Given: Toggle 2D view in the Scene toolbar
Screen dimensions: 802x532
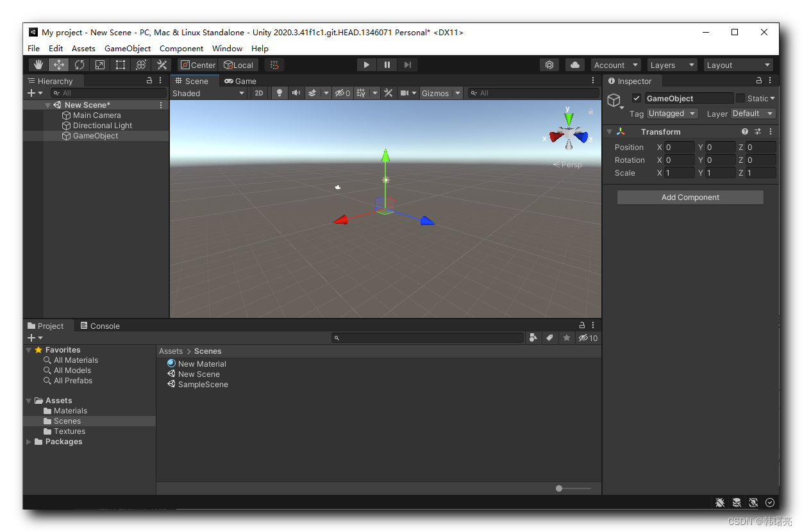Looking at the screenshot, I should pyautogui.click(x=258, y=93).
